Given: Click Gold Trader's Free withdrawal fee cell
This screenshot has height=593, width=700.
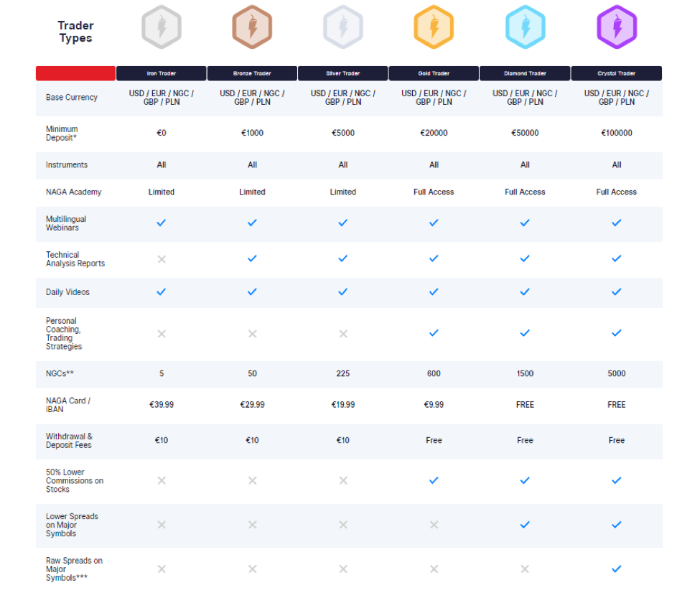Looking at the screenshot, I should point(434,441).
